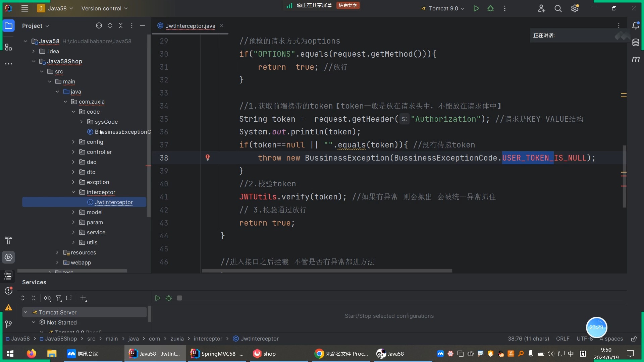Image resolution: width=644 pixels, height=362 pixels.
Task: Open UTF-8 encoding selector
Action: (x=584, y=339)
